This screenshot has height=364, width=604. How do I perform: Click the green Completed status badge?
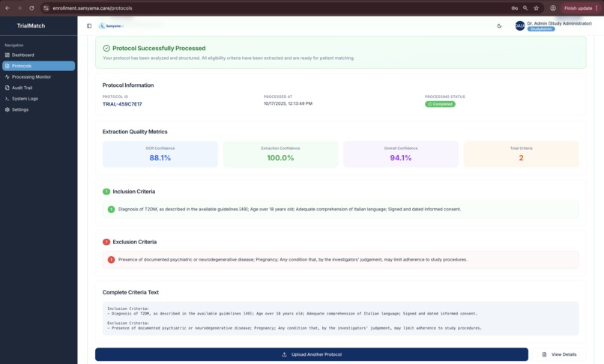[x=440, y=104]
